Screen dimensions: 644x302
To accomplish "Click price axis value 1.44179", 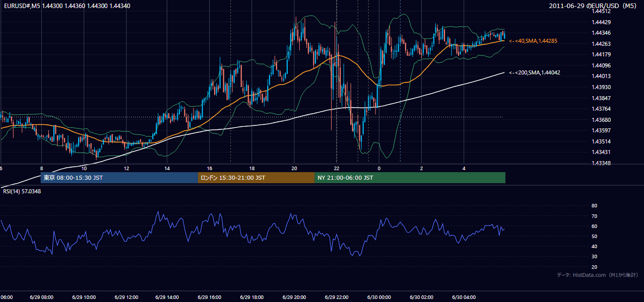I will [x=601, y=54].
